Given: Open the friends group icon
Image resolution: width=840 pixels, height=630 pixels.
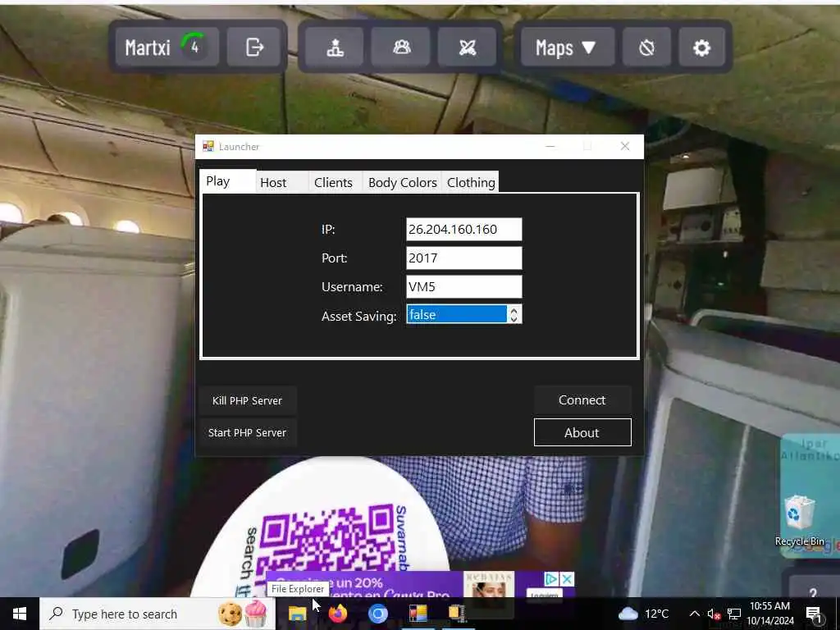Looking at the screenshot, I should click(x=401, y=47).
